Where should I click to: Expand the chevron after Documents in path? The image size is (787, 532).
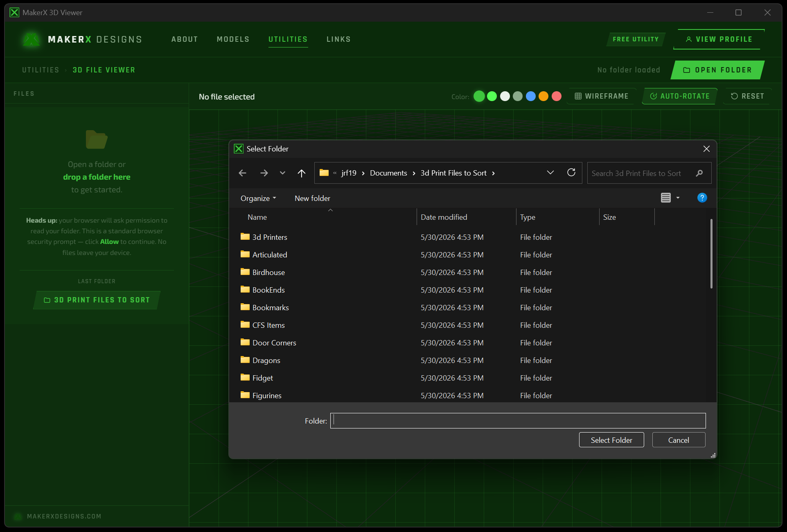click(x=414, y=174)
